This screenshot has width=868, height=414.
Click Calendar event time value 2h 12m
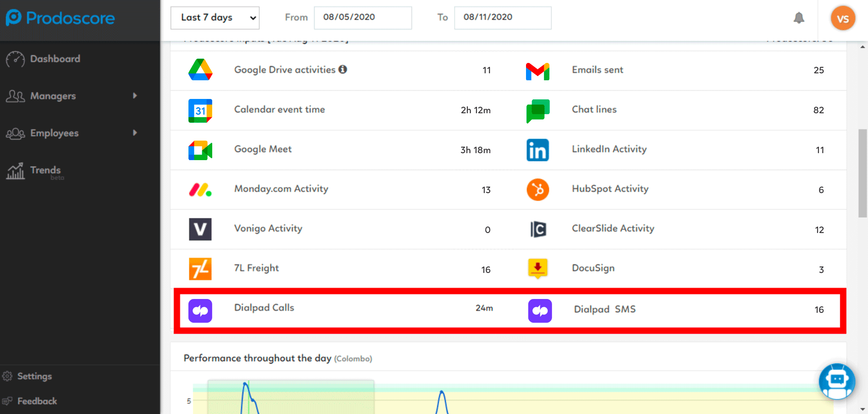476,110
